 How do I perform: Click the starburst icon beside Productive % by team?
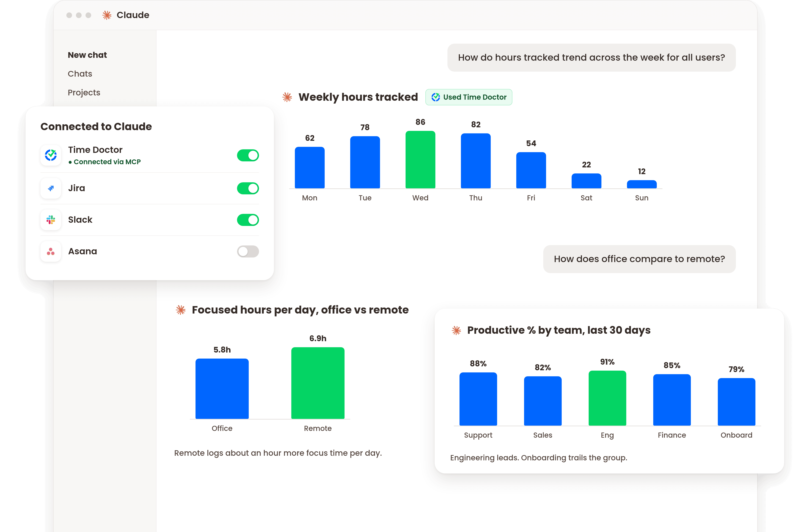pos(456,330)
